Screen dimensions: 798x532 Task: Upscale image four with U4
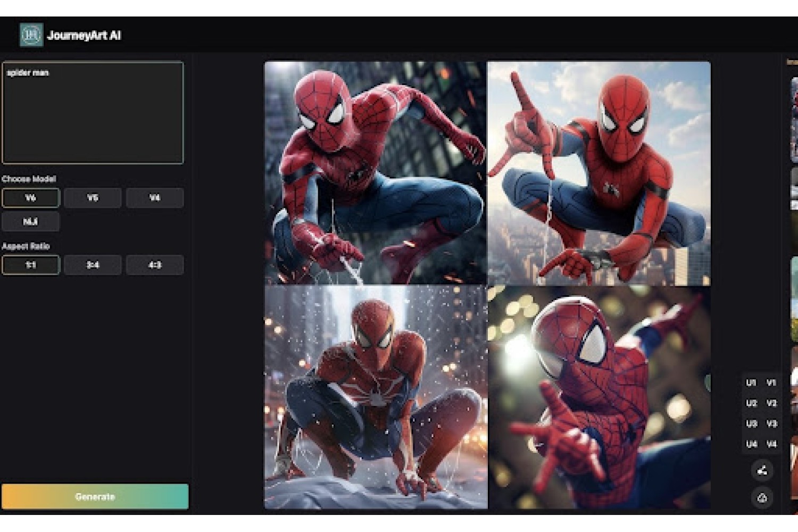751,444
